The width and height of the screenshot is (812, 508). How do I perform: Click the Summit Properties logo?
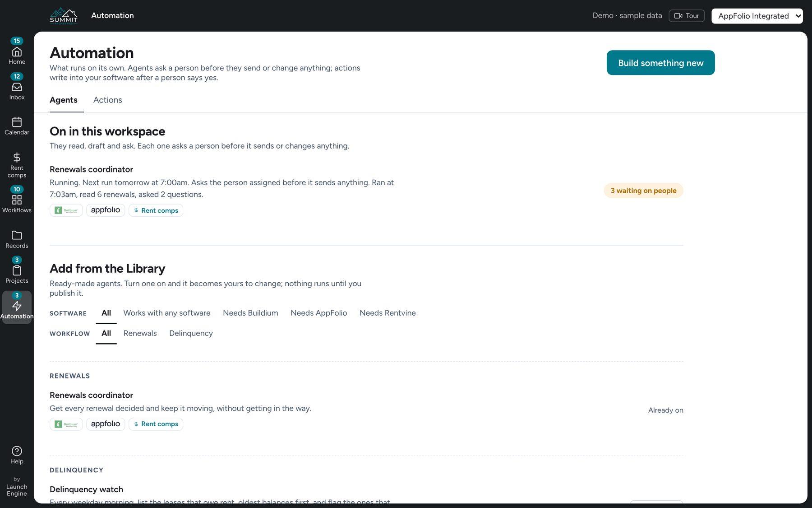[64, 16]
